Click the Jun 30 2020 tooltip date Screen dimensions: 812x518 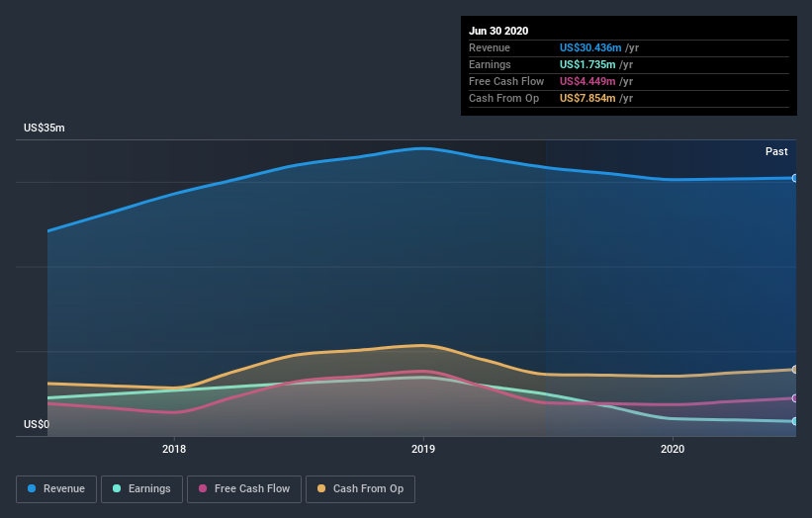click(x=498, y=31)
